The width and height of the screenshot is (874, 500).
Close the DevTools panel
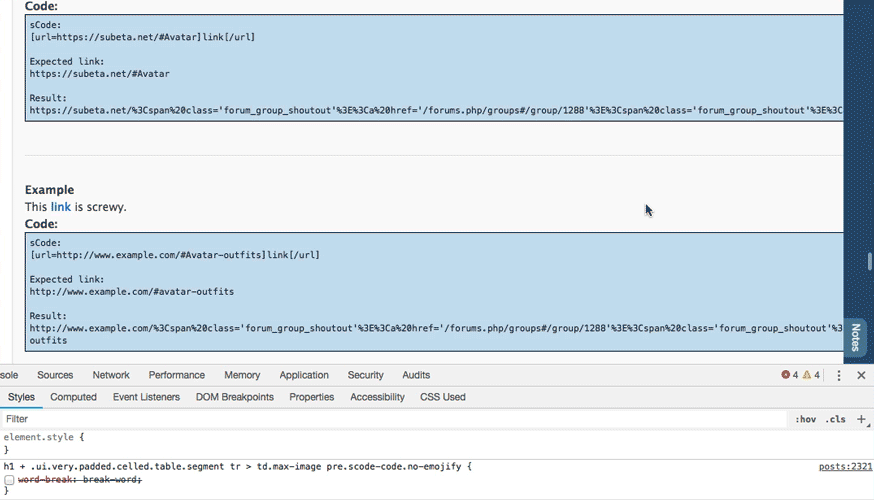point(861,376)
